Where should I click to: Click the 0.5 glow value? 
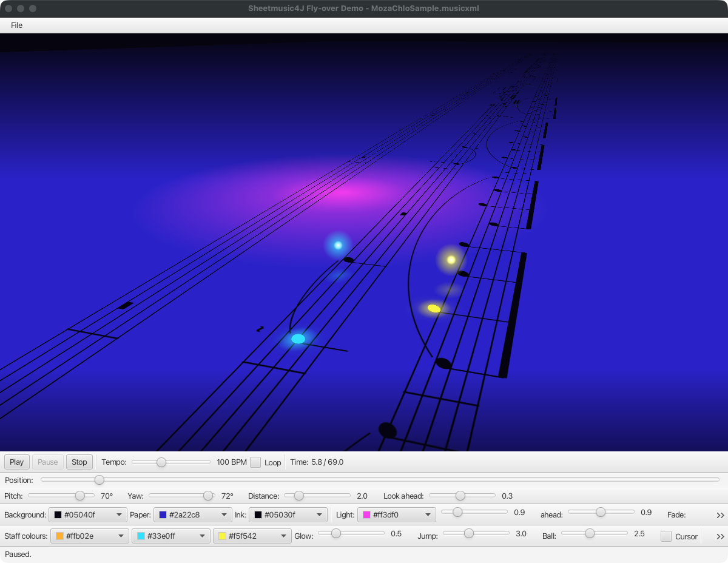396,534
